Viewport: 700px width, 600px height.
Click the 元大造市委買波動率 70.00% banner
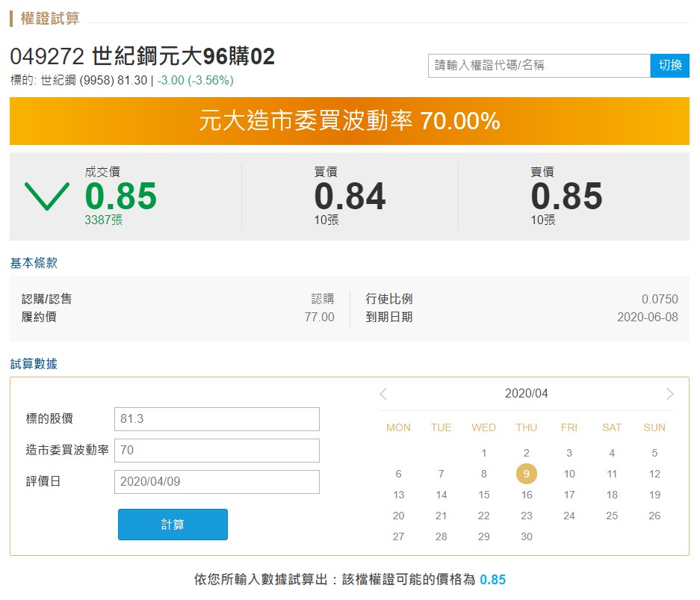click(x=350, y=121)
